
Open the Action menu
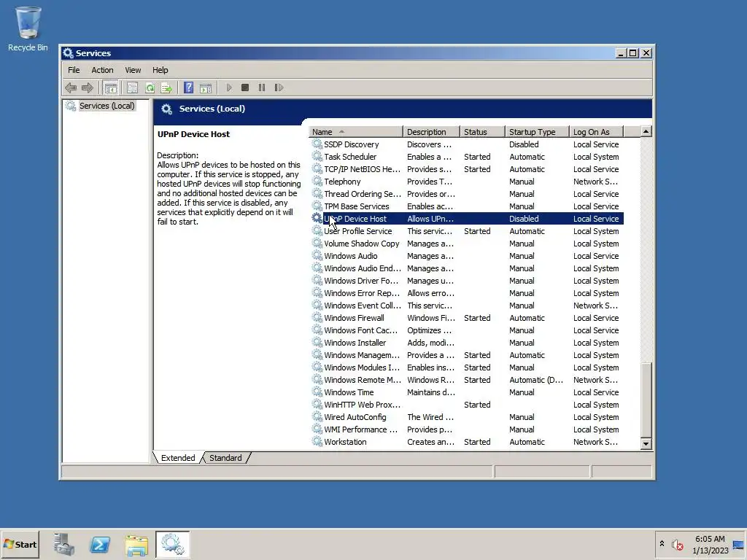[102, 70]
